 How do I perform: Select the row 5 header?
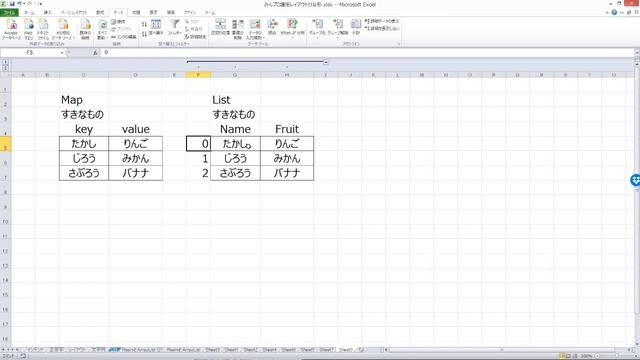[x=5, y=144]
